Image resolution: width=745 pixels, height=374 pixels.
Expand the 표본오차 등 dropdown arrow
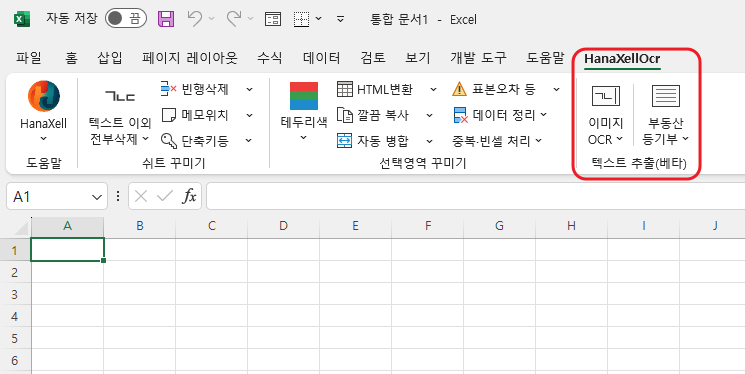click(x=556, y=89)
